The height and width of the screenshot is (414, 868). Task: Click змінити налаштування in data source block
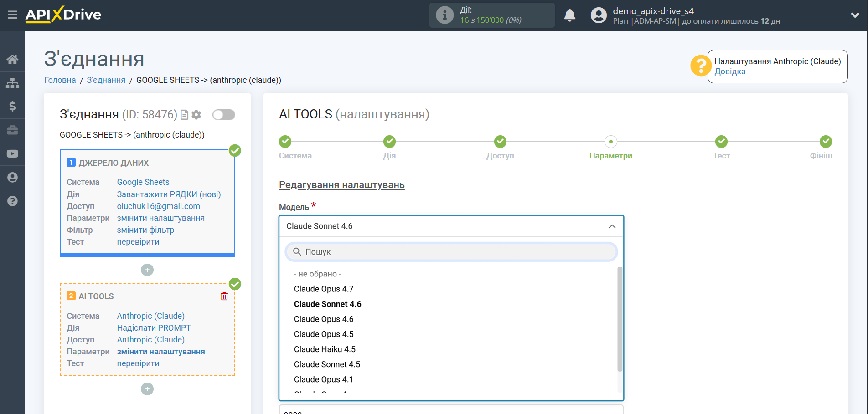point(160,218)
